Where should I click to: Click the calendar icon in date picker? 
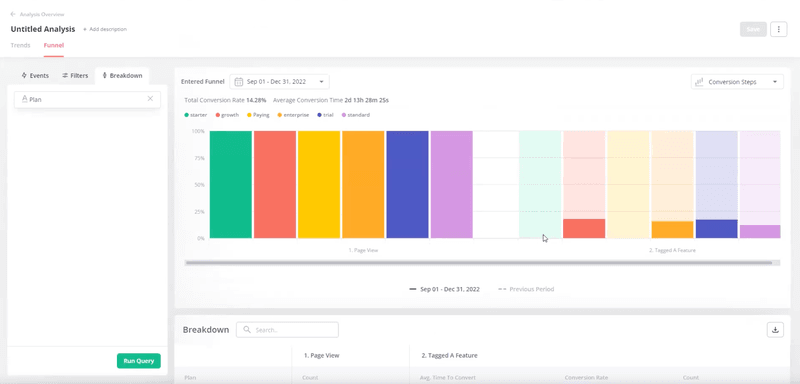pyautogui.click(x=238, y=82)
